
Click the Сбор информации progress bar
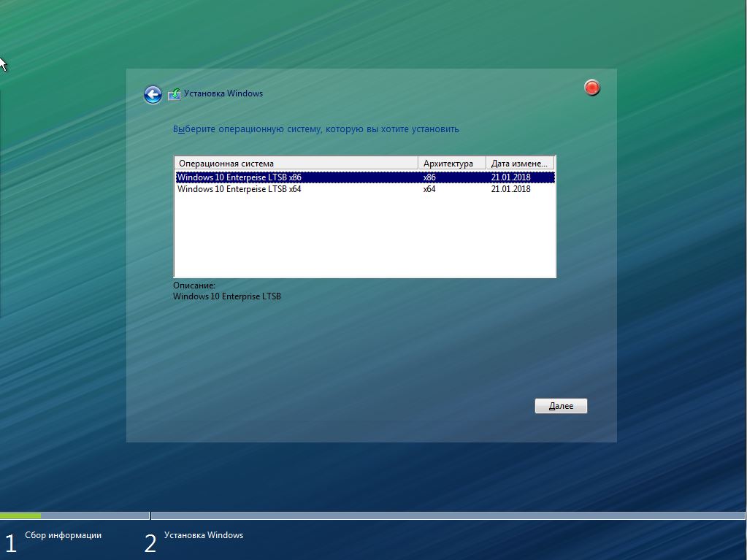click(x=74, y=515)
